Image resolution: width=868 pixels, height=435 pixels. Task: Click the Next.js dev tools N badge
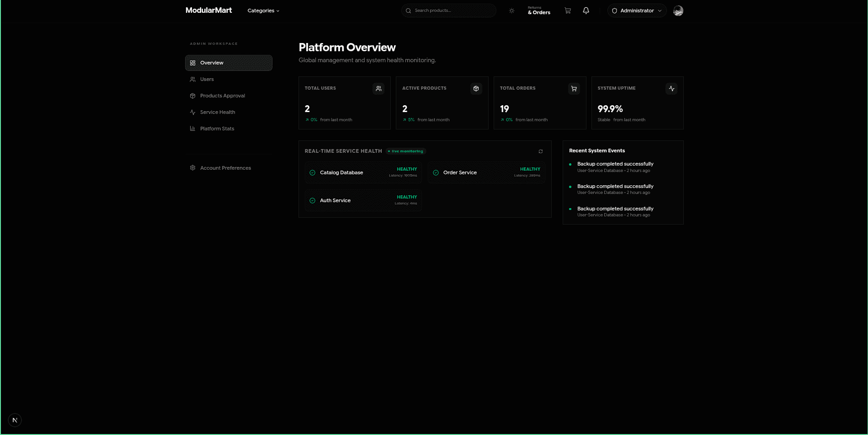tap(15, 420)
